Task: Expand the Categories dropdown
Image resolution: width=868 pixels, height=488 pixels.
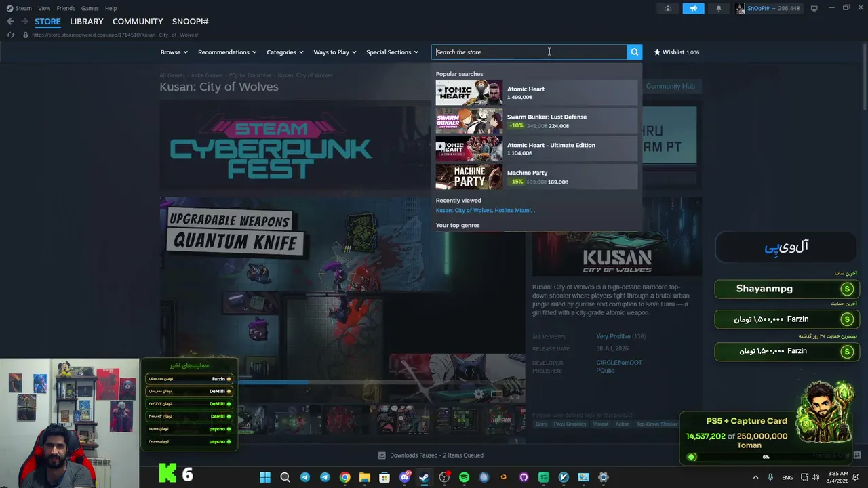Action: click(285, 52)
